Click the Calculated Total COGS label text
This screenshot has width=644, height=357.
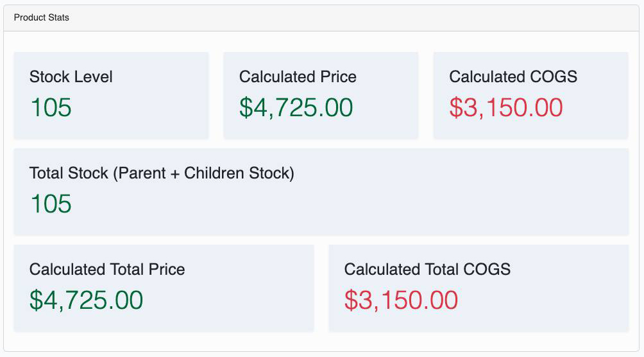(427, 270)
